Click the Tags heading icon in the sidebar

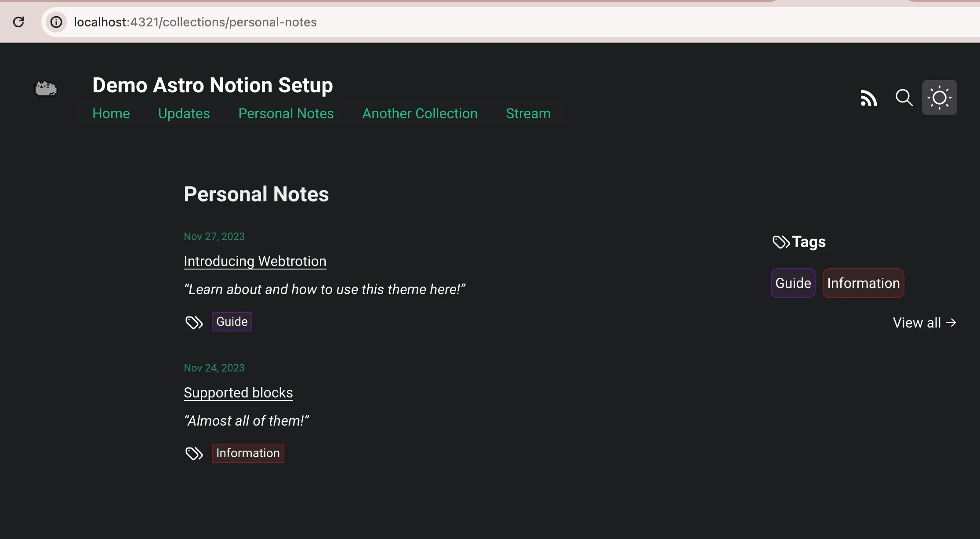[x=781, y=242]
